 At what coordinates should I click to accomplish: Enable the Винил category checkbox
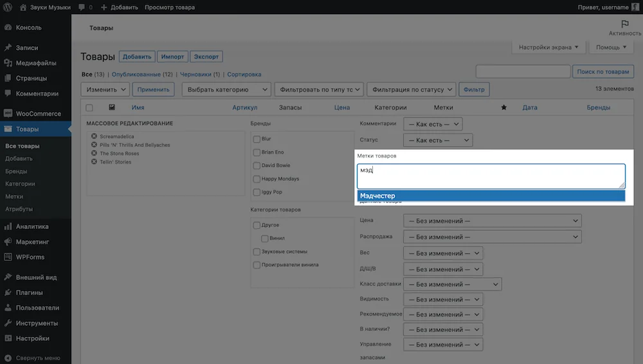point(265,239)
